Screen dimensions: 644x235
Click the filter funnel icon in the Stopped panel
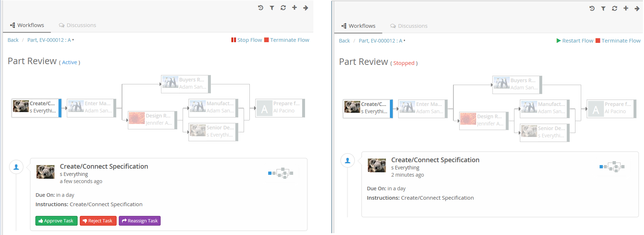tap(603, 8)
